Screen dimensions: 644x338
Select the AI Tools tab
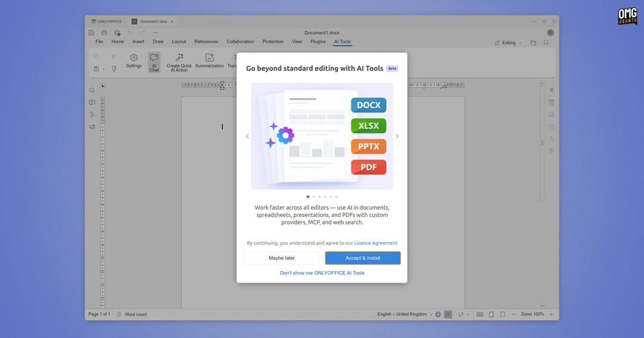coord(342,42)
